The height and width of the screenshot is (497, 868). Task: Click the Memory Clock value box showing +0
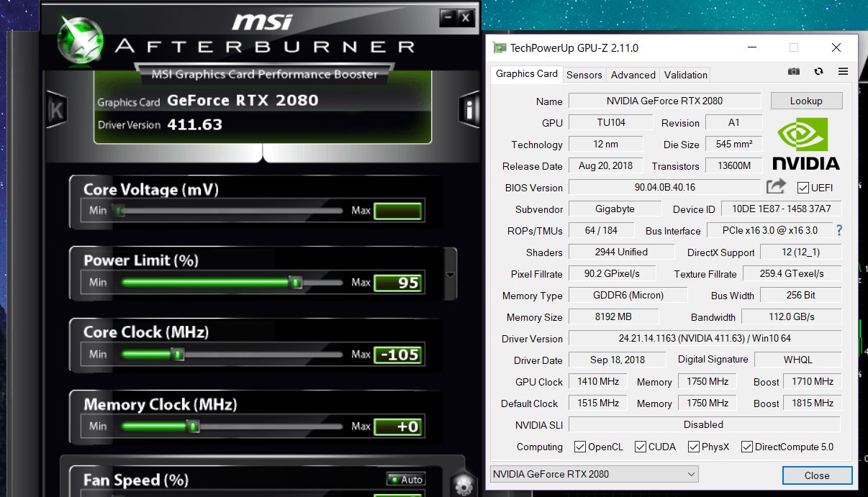pos(398,427)
